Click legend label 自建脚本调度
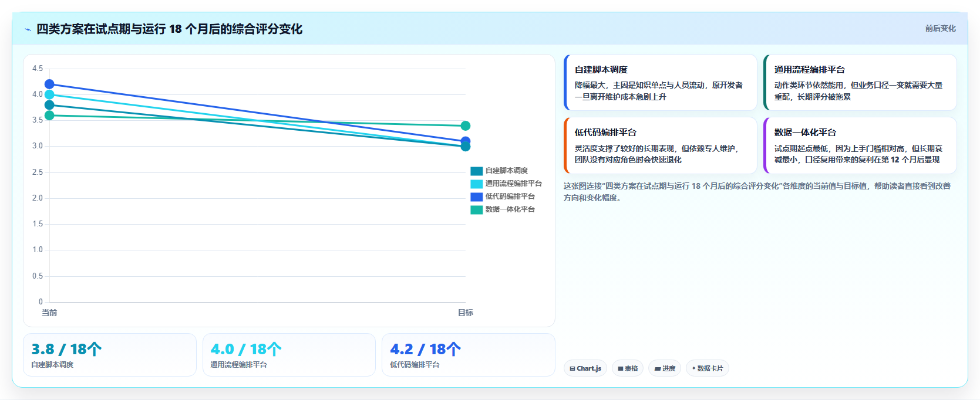The width and height of the screenshot is (980, 400). pos(506,171)
